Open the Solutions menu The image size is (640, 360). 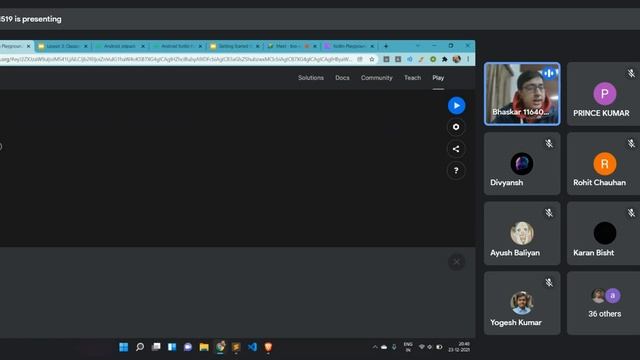click(311, 78)
